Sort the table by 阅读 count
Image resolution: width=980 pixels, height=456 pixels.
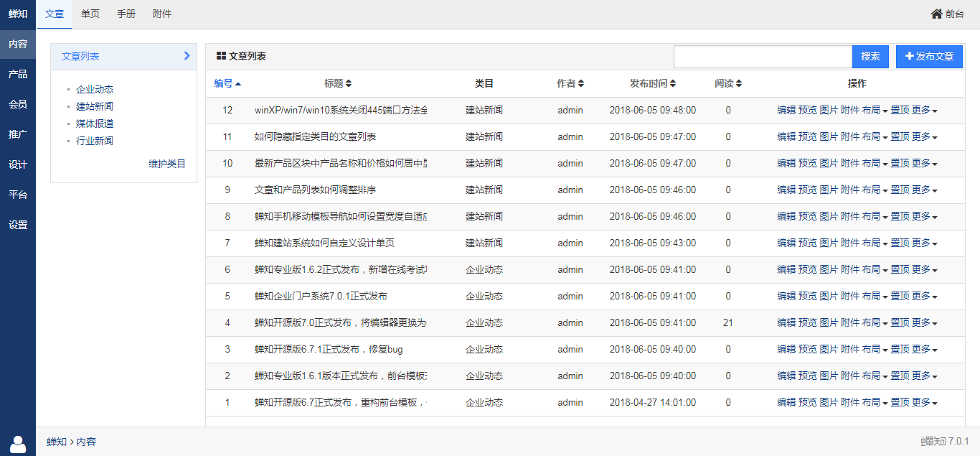tap(728, 83)
